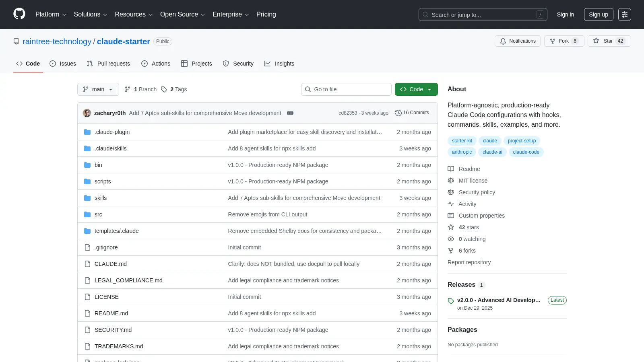Open the README.md file

pos(111,313)
